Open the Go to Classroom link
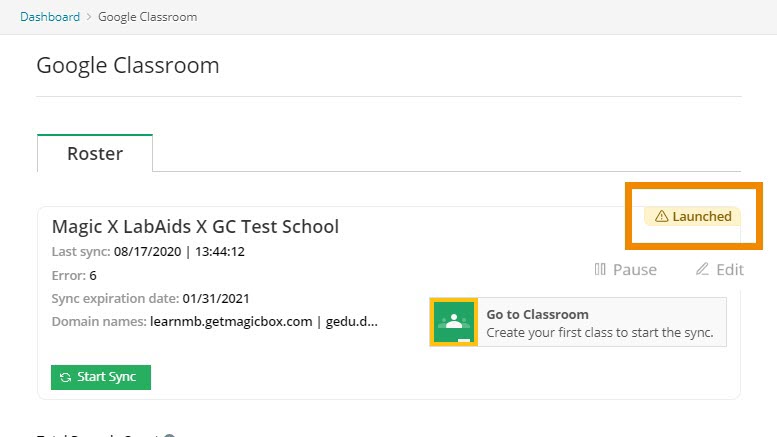The width and height of the screenshot is (777, 437). pos(537,314)
